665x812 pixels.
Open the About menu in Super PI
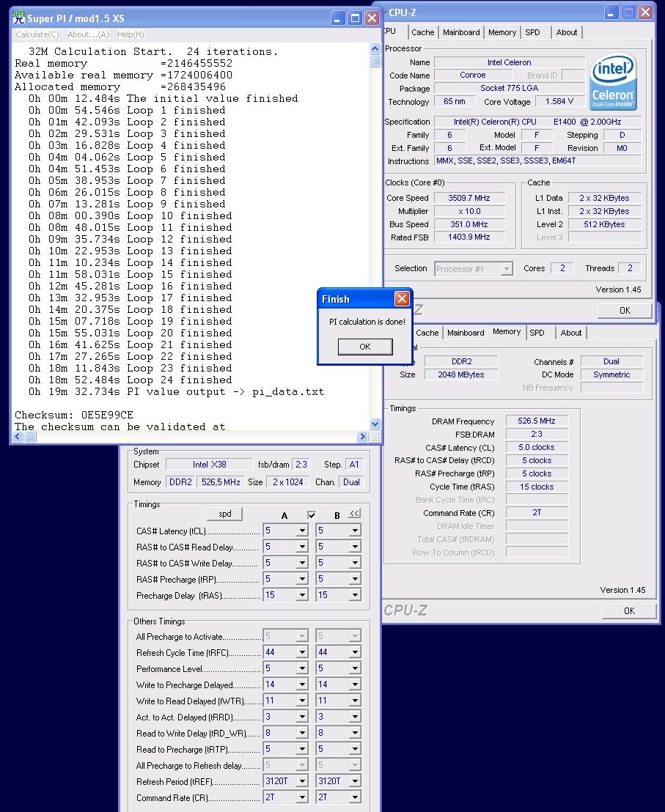(x=88, y=34)
